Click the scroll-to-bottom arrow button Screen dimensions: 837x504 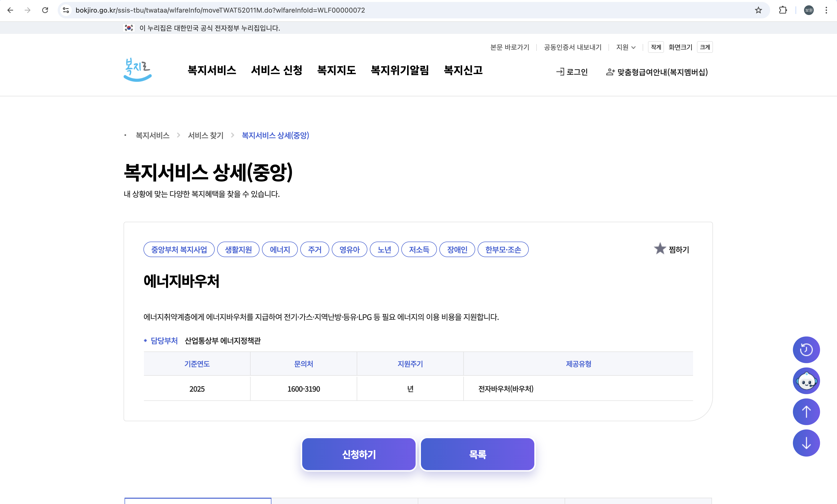click(x=806, y=443)
